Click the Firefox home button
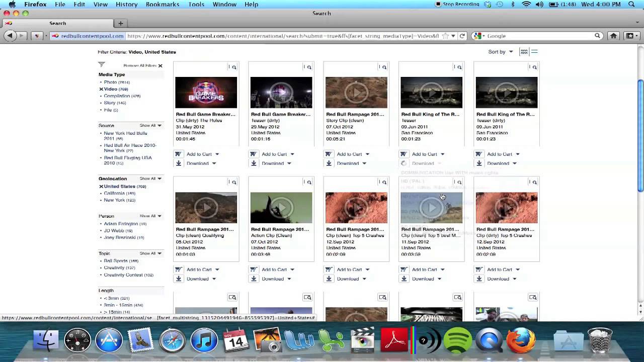This screenshot has height=362, width=644. (613, 36)
